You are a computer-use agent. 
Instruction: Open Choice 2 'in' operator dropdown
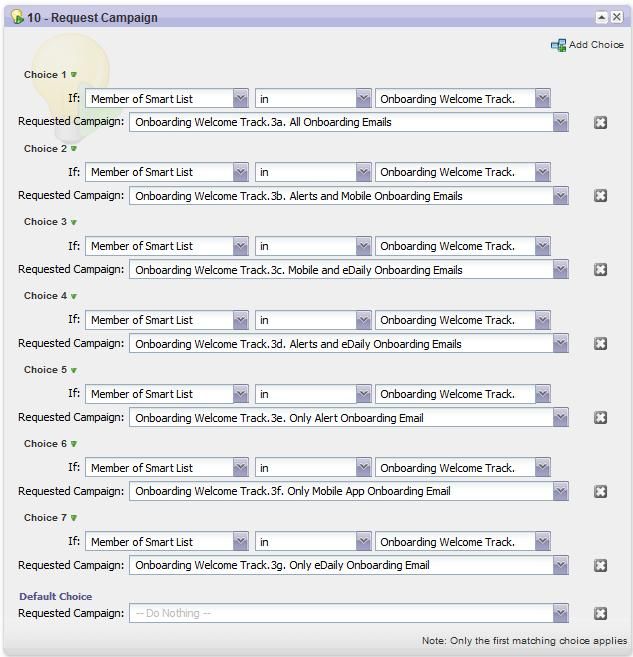[363, 172]
